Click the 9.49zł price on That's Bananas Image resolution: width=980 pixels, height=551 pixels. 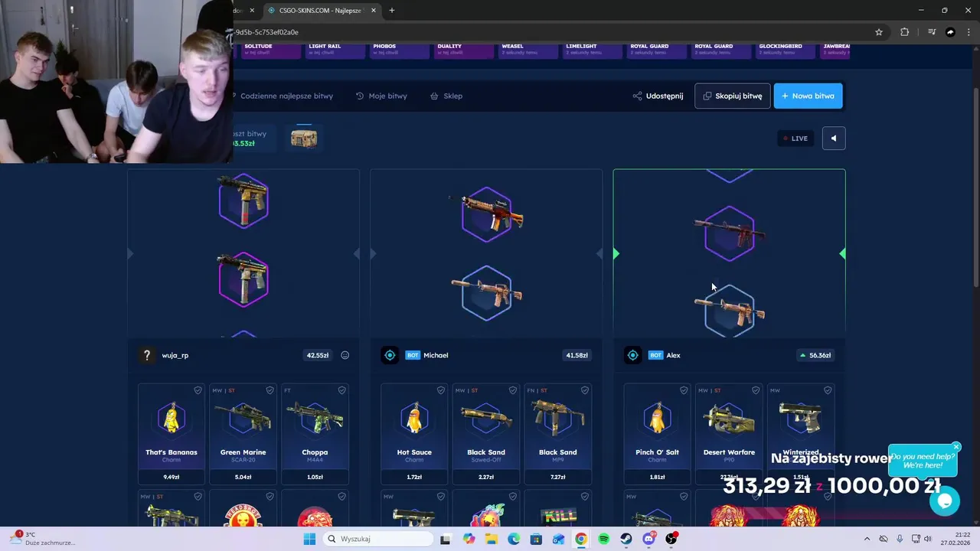[171, 477]
